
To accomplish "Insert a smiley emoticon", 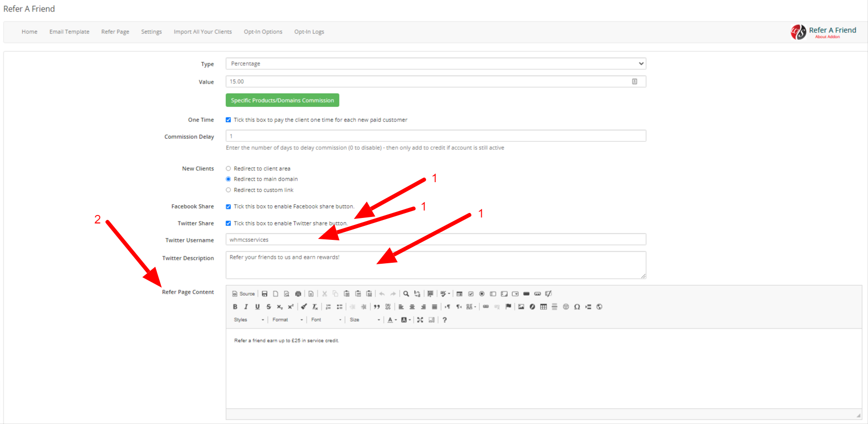I will pos(566,307).
